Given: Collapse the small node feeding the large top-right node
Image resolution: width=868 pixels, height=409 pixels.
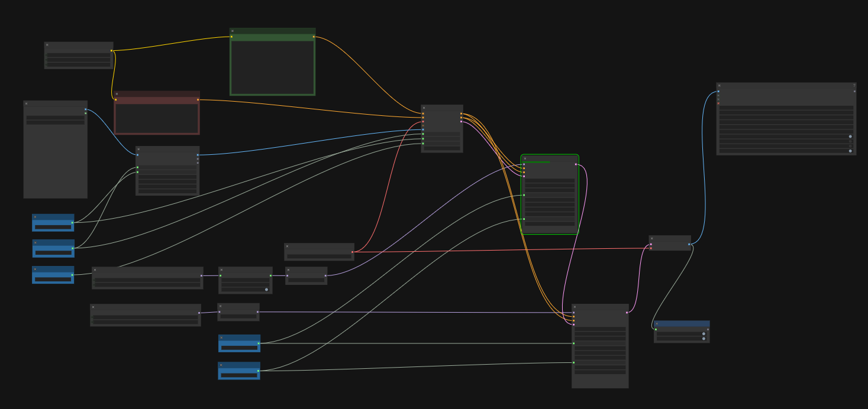Looking at the screenshot, I should coord(652,239).
